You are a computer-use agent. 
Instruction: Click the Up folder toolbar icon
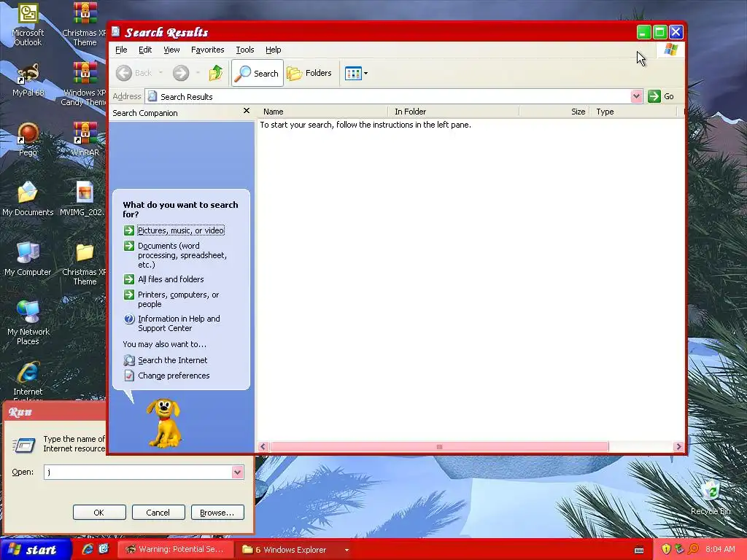click(216, 73)
